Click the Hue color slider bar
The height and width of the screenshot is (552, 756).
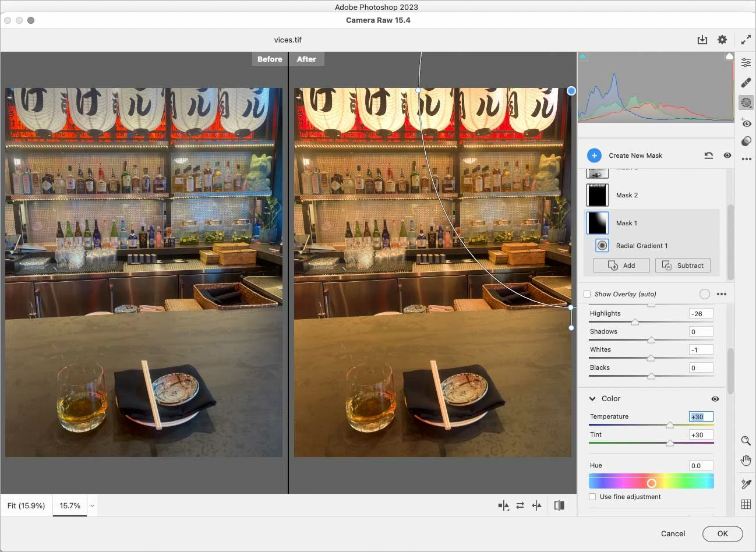651,482
